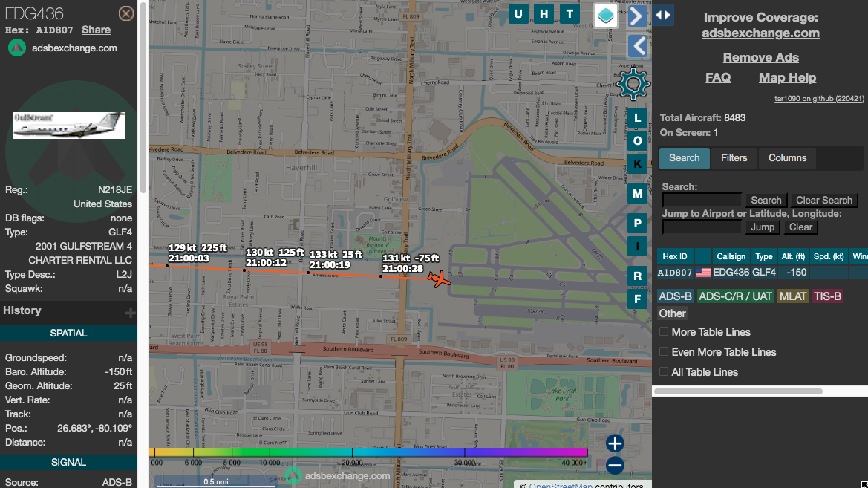Open the Map Help link
The width and height of the screenshot is (868, 488).
(x=787, y=77)
